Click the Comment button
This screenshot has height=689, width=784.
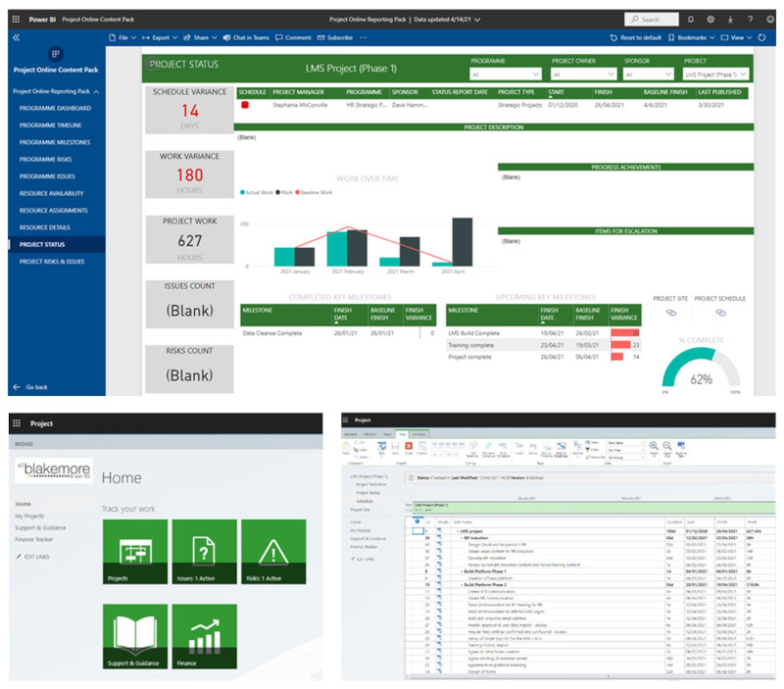pos(293,37)
